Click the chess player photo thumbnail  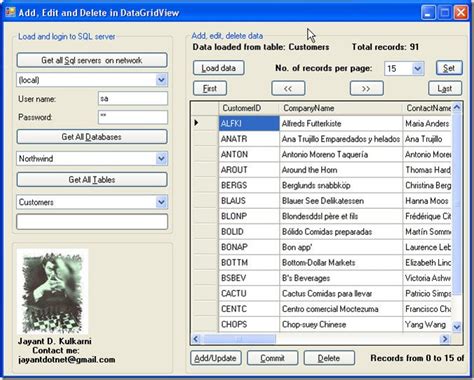click(x=52, y=292)
